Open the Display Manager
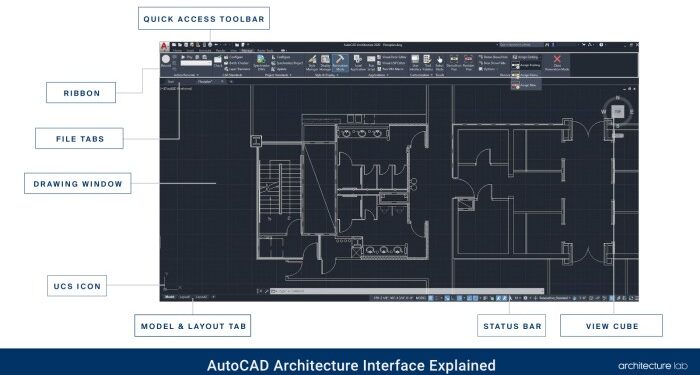Viewport: 700px width, 375px height. [x=325, y=63]
